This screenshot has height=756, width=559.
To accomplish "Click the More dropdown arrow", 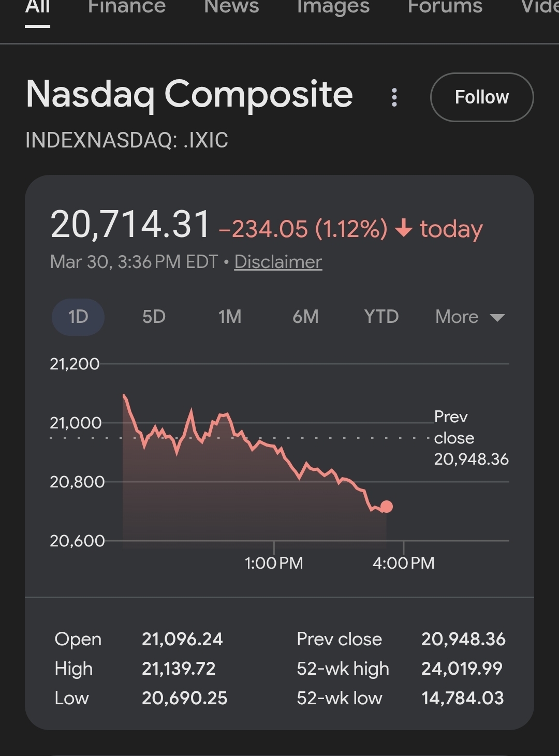I will click(497, 317).
